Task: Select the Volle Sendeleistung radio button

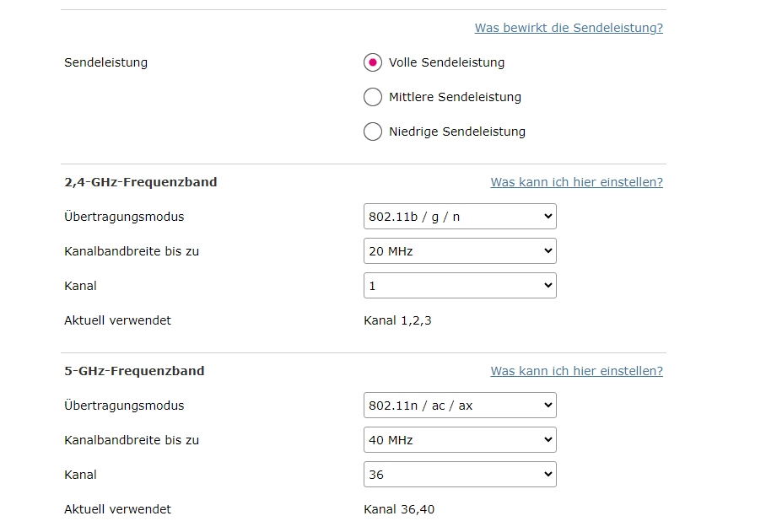Action: (373, 62)
